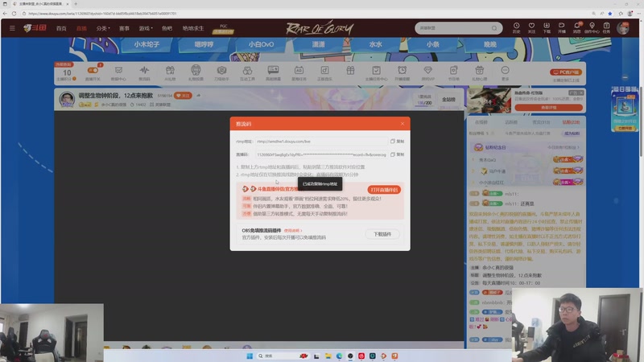
Task: Go to Douyu logo homepage
Action: click(x=35, y=28)
